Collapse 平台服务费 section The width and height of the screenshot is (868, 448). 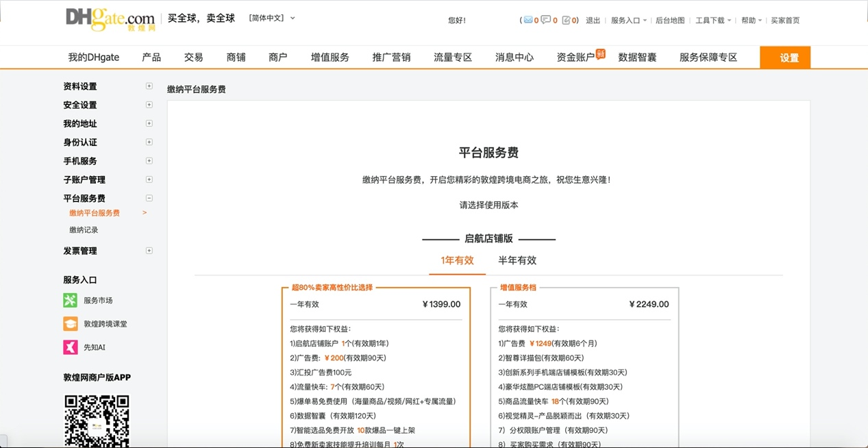pos(149,198)
